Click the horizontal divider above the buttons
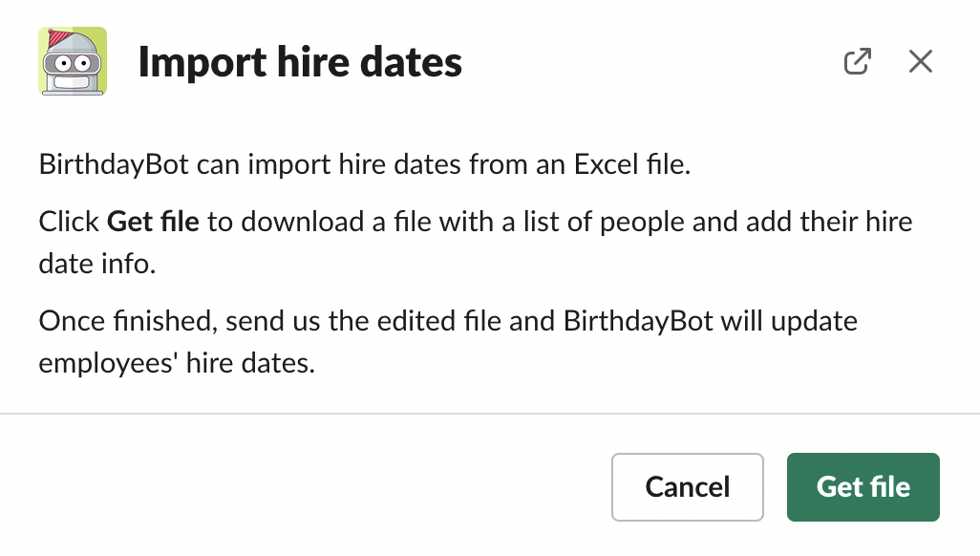The width and height of the screenshot is (980, 556). pyautogui.click(x=490, y=414)
